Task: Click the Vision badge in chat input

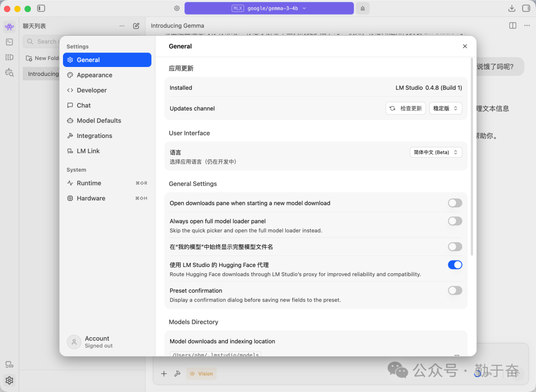Action: [x=201, y=374]
